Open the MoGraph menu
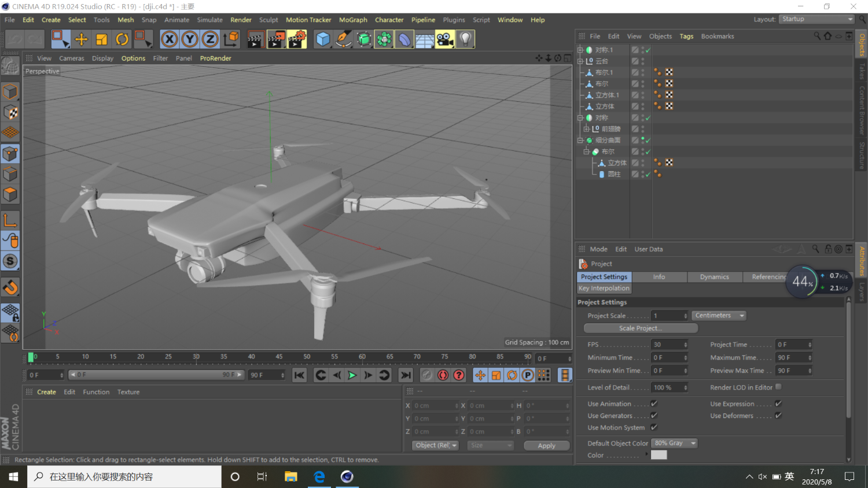868x488 pixels. pyautogui.click(x=353, y=20)
